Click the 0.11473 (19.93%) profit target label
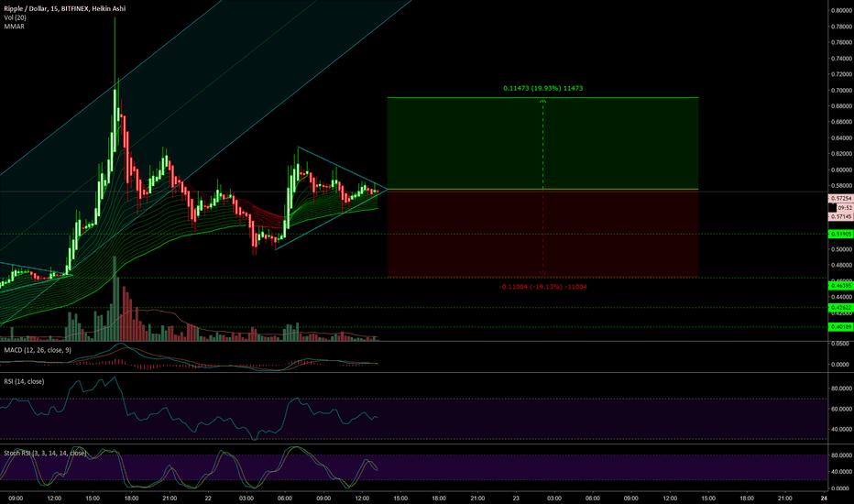Viewport: 854px width, 504px height. [x=543, y=88]
